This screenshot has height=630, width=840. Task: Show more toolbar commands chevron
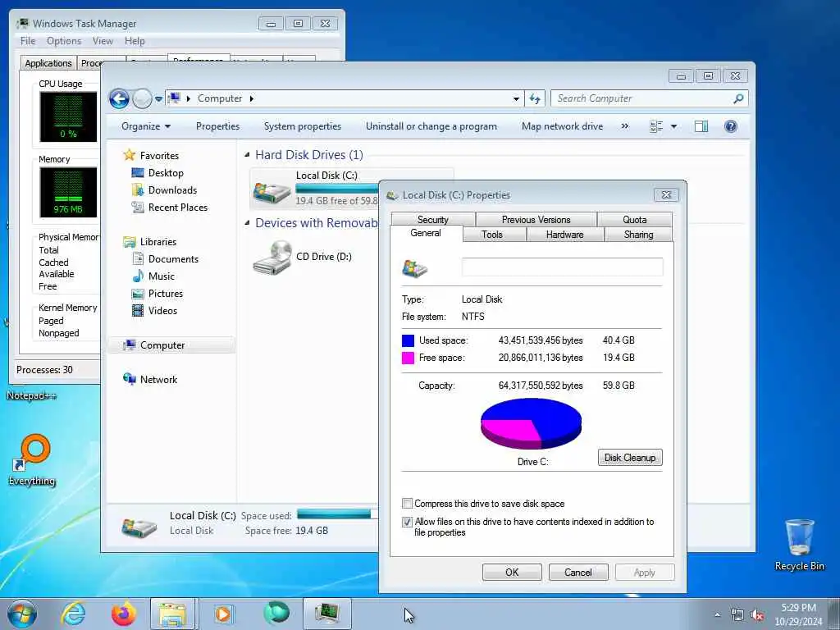[624, 126]
